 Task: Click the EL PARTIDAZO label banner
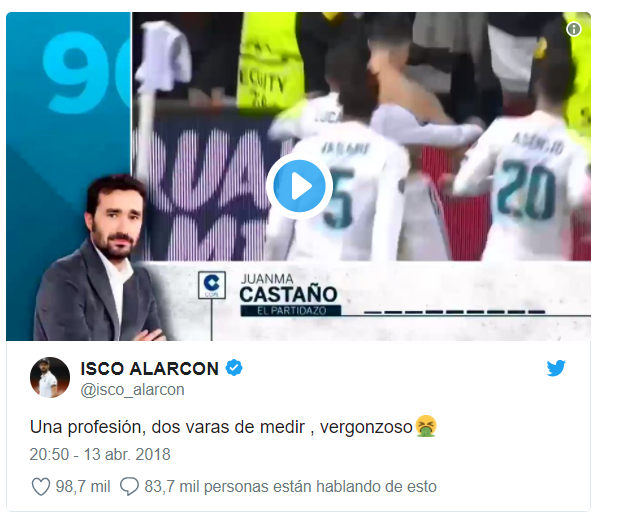click(291, 311)
